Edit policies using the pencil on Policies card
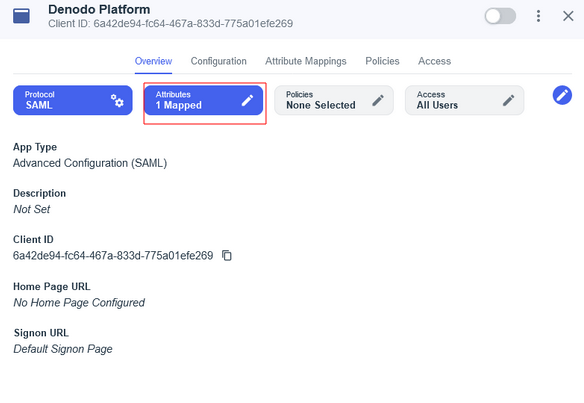This screenshot has width=584, height=403. click(x=378, y=100)
